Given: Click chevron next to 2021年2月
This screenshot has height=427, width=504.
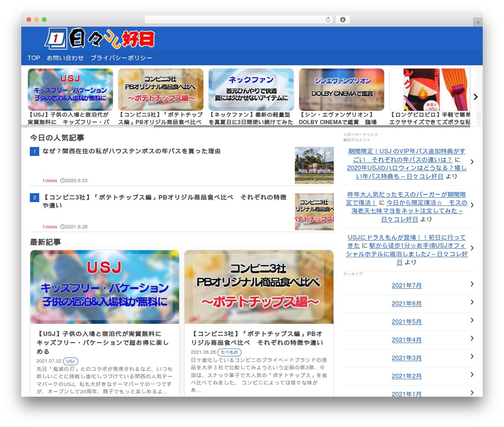Looking at the screenshot, I should [472, 375].
